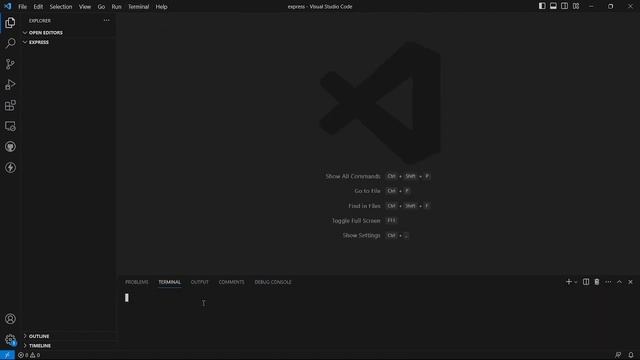Screen dimensions: 640x360
Task: Switch to the Debug Console tab
Action: (x=273, y=282)
